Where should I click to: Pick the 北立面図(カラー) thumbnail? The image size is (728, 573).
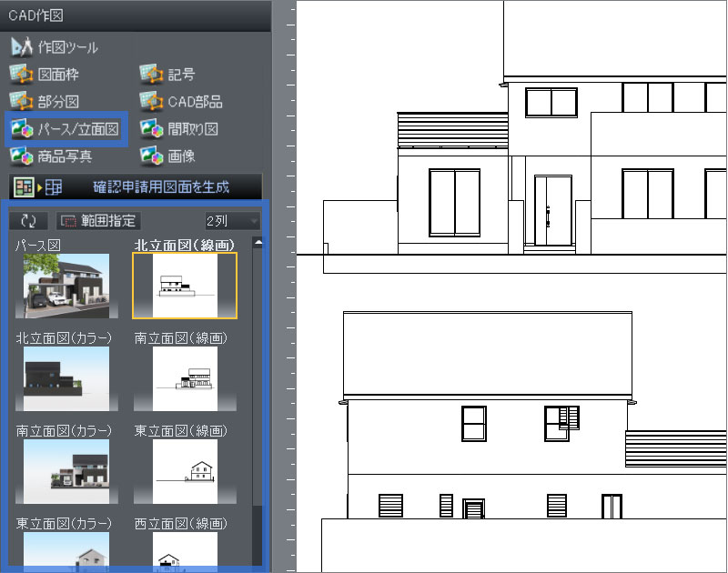[62, 378]
